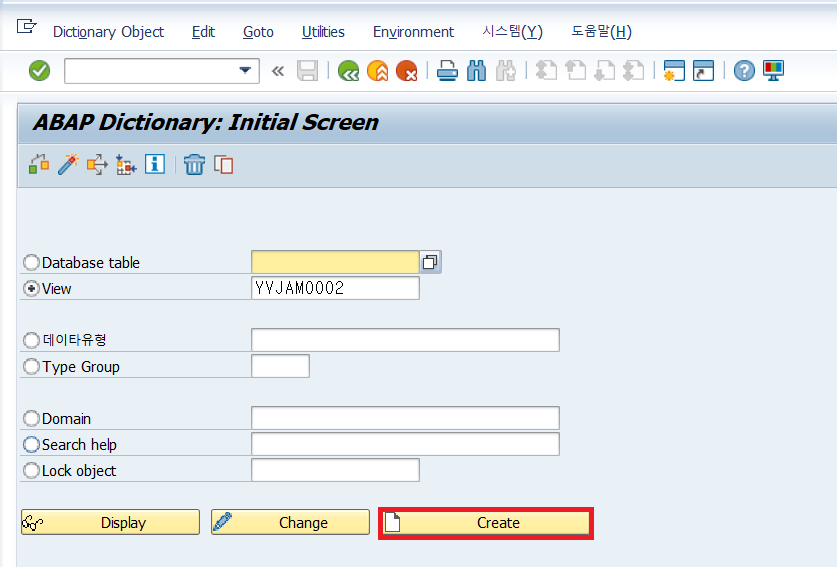
Task: Open the command field dropdown arrow
Action: [245, 70]
